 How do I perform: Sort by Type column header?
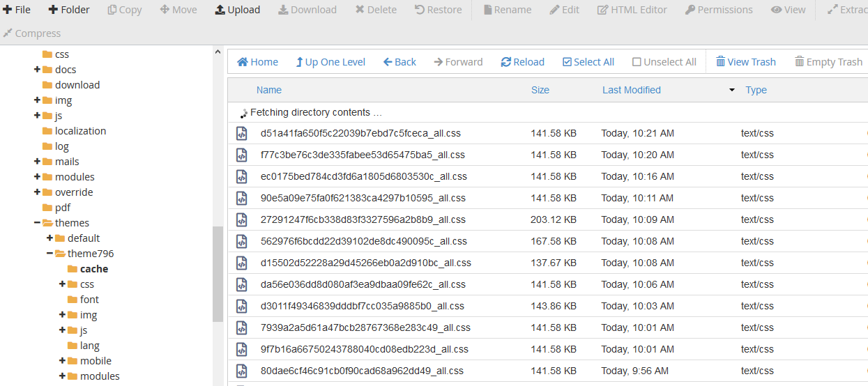pos(756,90)
